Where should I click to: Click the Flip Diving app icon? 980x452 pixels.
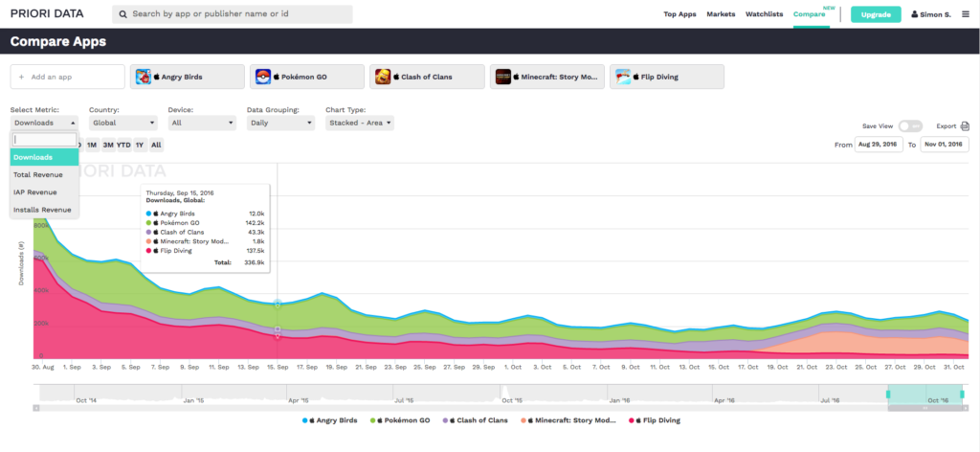click(623, 77)
